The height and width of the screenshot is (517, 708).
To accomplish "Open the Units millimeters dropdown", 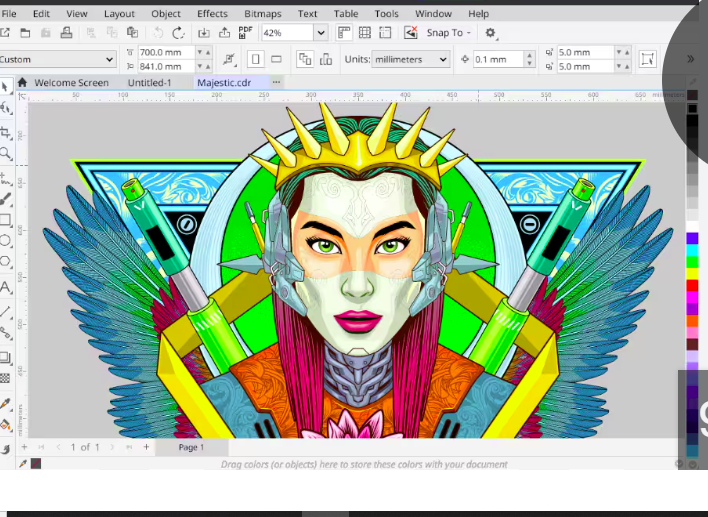I will click(410, 59).
